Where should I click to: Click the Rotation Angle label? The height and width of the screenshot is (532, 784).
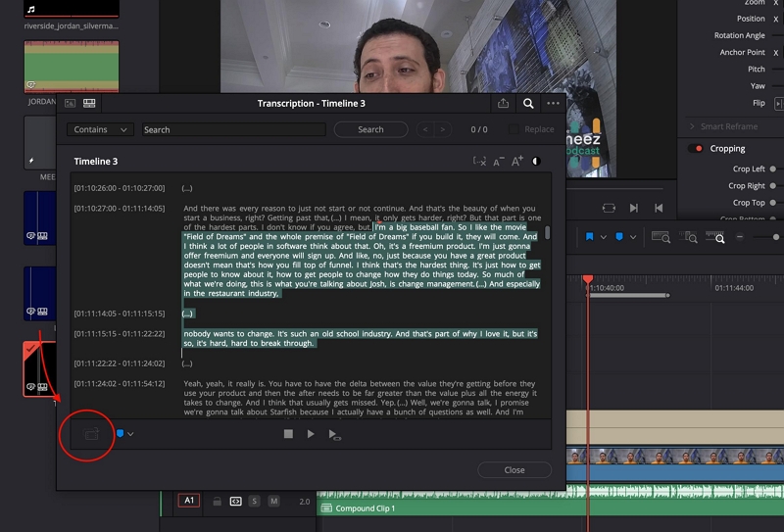[x=740, y=35]
